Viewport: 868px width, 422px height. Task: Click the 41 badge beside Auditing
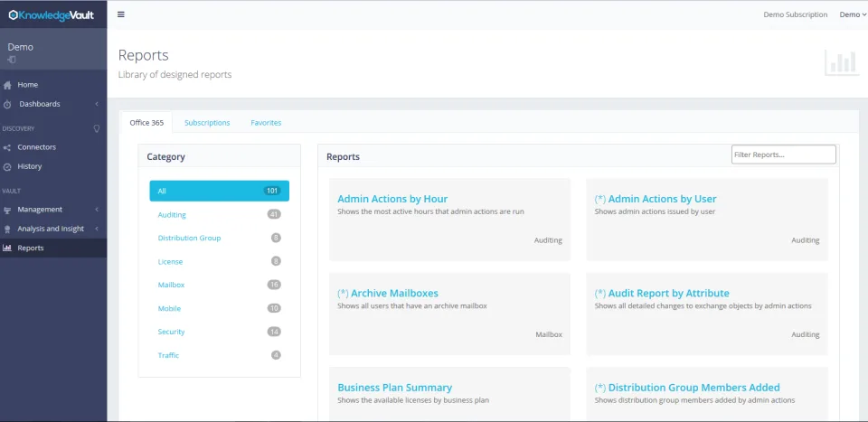(274, 214)
